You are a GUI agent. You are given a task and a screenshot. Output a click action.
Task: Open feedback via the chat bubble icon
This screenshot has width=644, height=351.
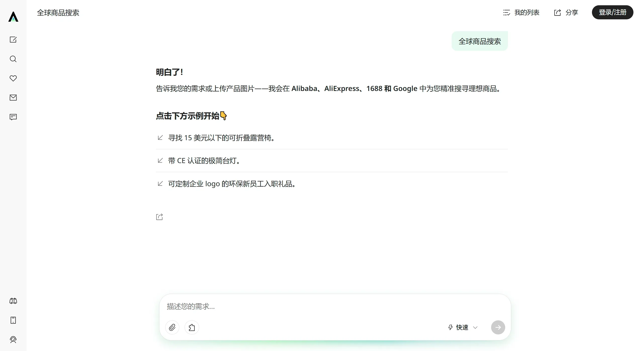[13, 117]
